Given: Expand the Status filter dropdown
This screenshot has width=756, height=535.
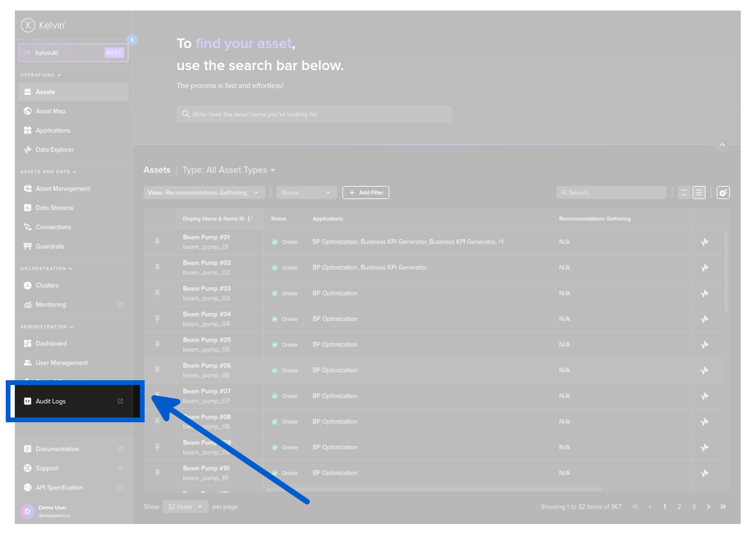Looking at the screenshot, I should (x=306, y=193).
